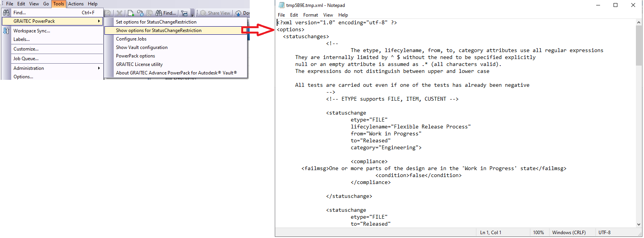Click the Find button in the Vault toolbar

tap(166, 13)
